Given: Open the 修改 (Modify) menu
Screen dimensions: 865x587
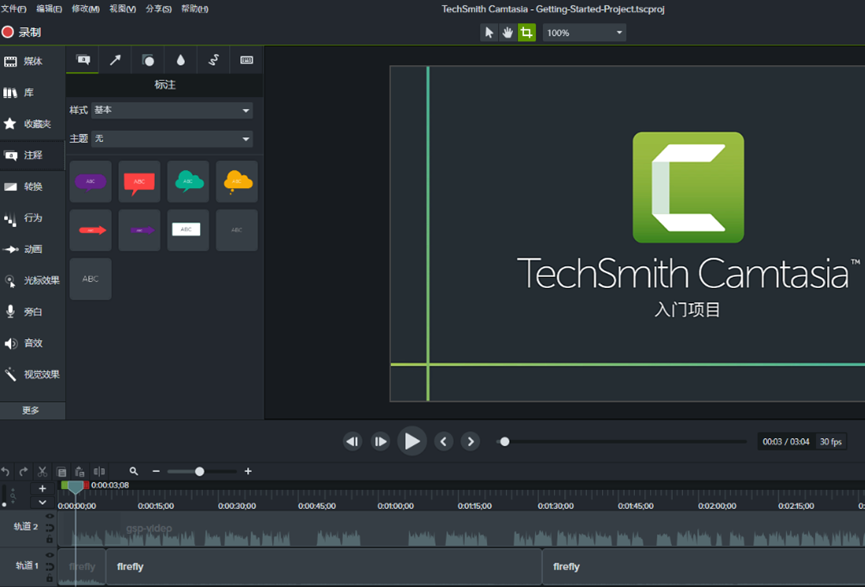Looking at the screenshot, I should coord(86,9).
